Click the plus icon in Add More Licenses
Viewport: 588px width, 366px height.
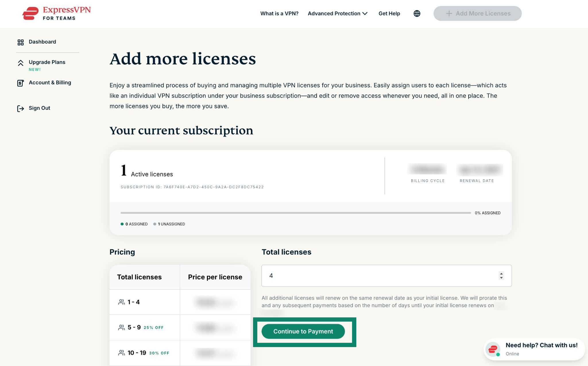449,14
